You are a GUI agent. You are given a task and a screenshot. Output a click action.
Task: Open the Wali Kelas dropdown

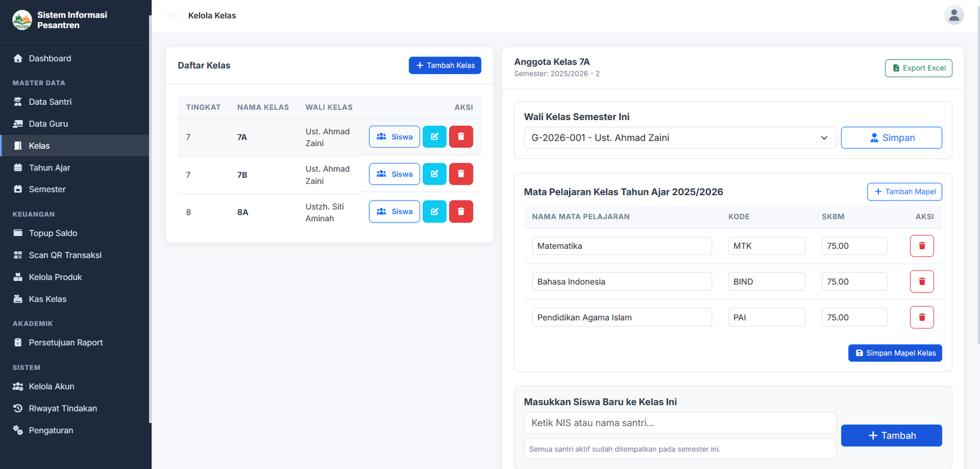pos(680,138)
